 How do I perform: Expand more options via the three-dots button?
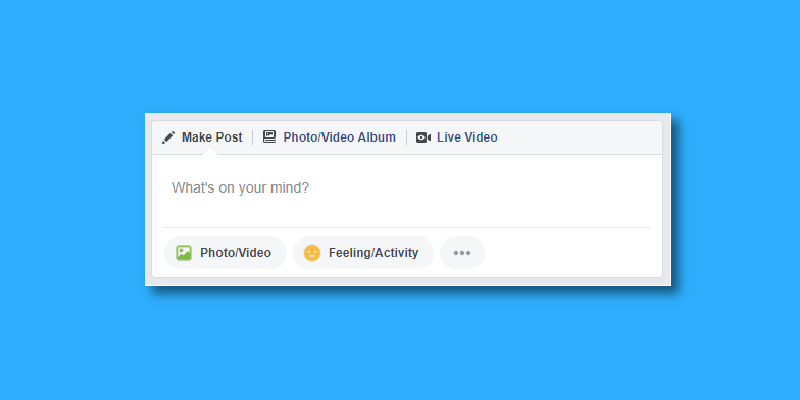coord(462,253)
